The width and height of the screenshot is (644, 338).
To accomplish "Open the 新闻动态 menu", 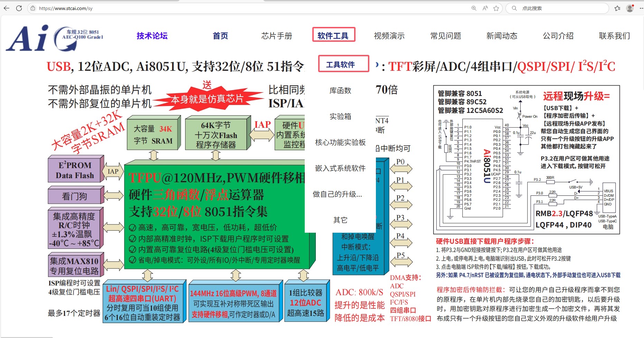I will [502, 36].
